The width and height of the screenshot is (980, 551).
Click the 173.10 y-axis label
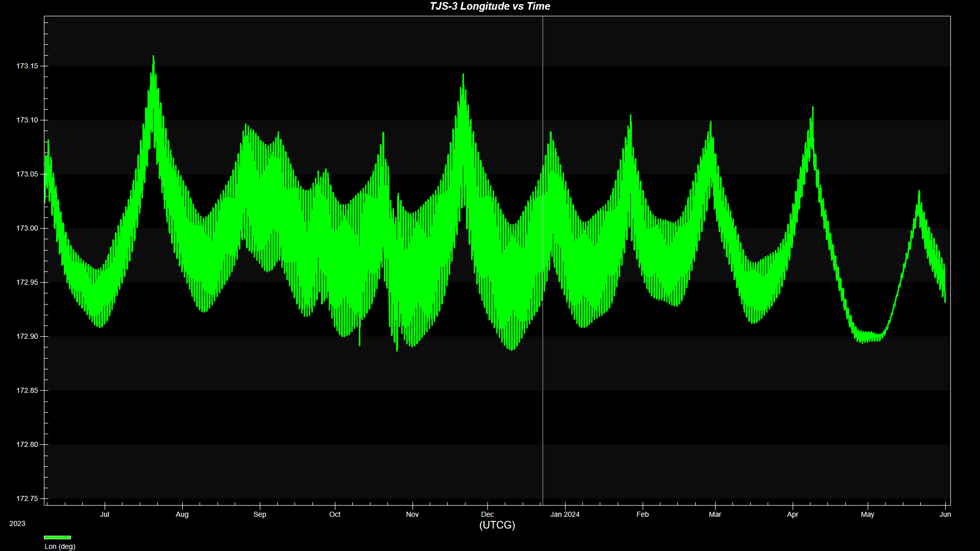tap(27, 120)
